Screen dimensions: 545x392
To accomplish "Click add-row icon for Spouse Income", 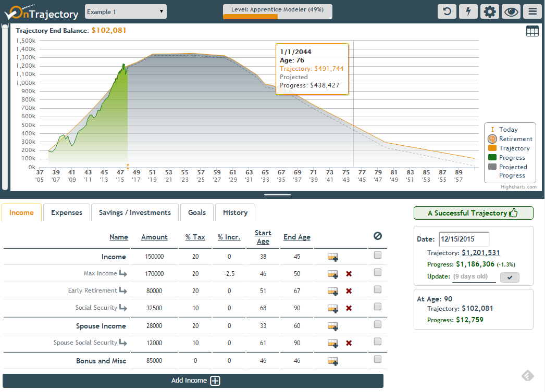I will (x=332, y=326).
